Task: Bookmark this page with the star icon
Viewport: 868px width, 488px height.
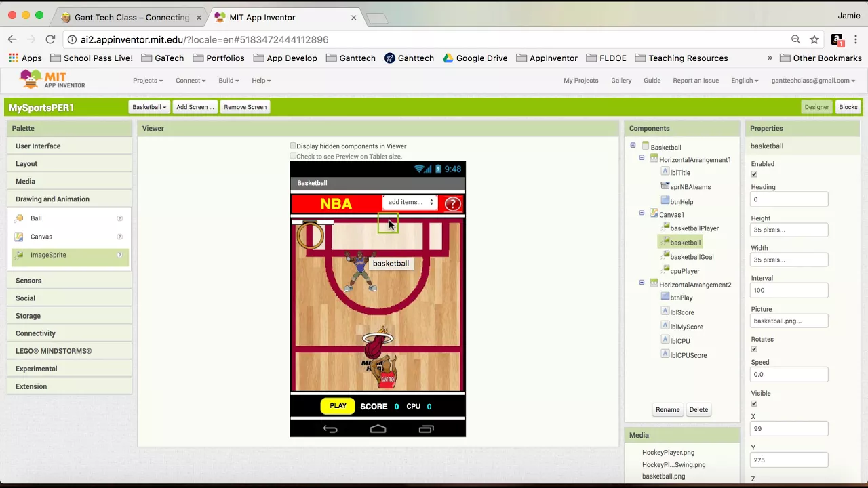Action: [x=814, y=39]
